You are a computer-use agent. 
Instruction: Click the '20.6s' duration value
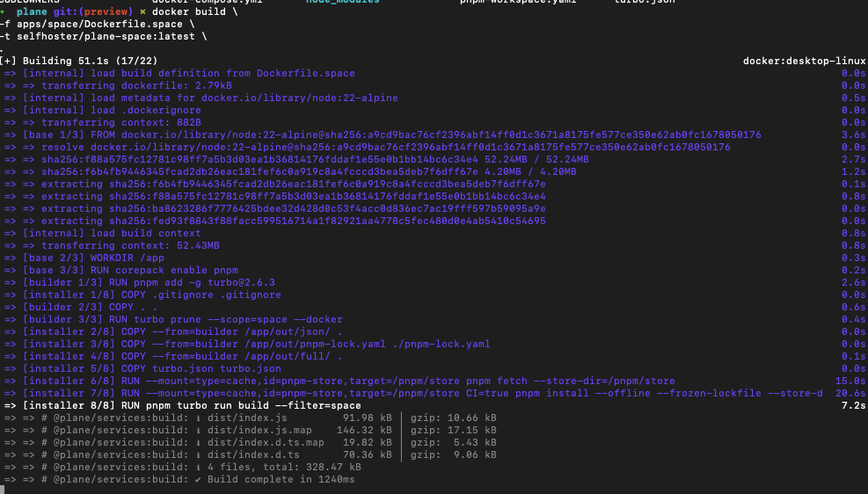pos(850,393)
